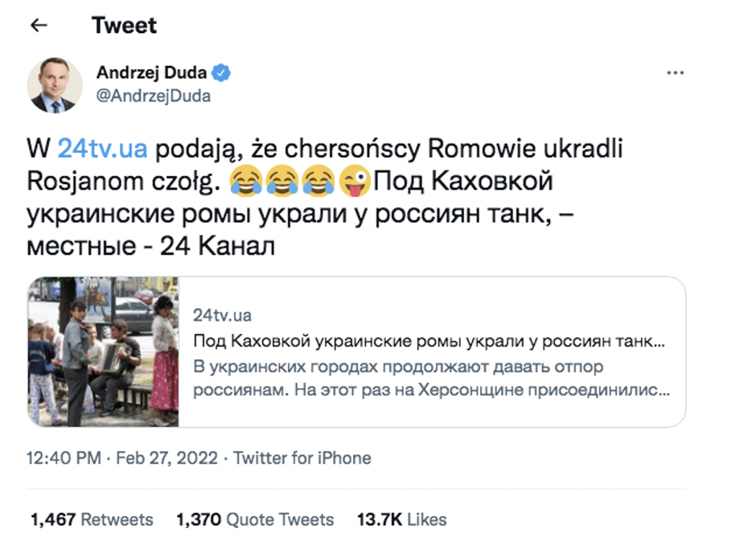The width and height of the screenshot is (756, 545).
Task: Click the link card description text
Action: (433, 379)
